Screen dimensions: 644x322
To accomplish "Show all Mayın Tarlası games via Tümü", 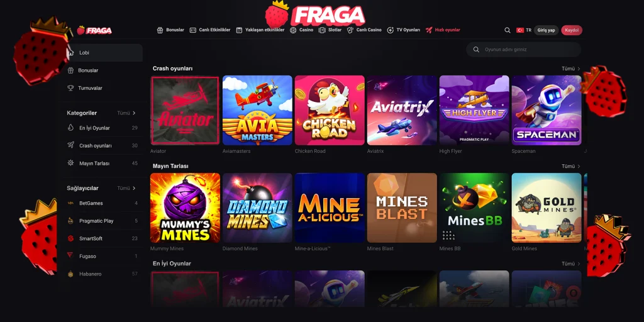I will (x=571, y=166).
